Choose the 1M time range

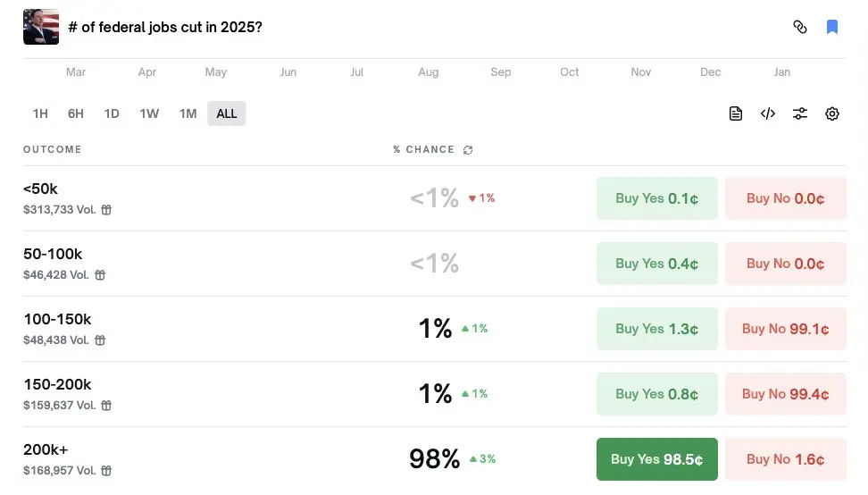coord(188,113)
